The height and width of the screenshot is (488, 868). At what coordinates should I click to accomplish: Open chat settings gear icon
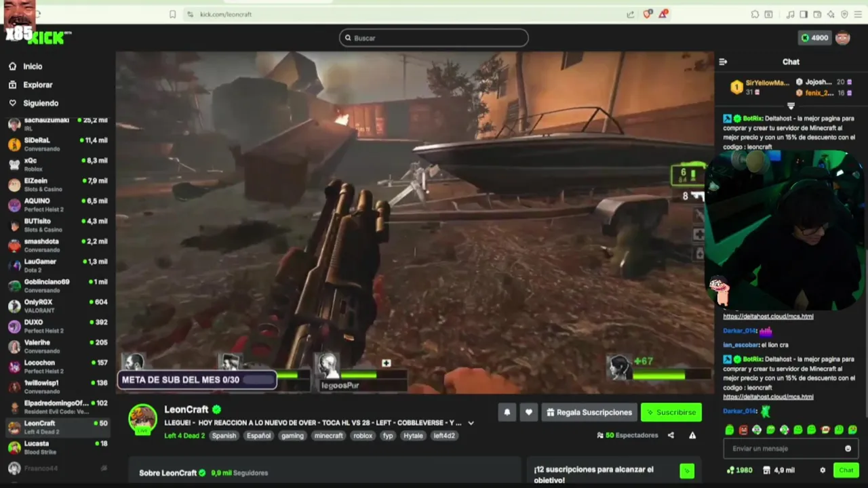coord(823,470)
